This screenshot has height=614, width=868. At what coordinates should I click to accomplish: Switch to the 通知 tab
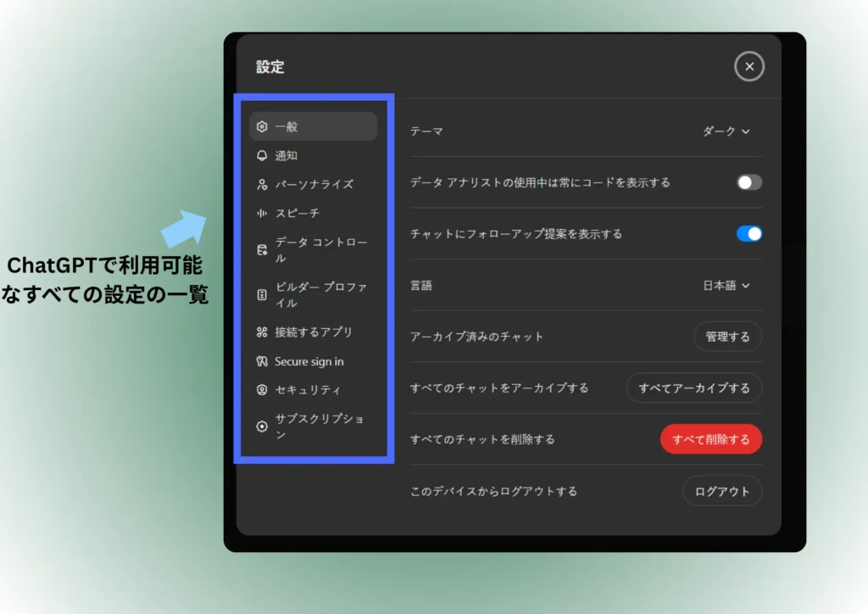[314, 155]
